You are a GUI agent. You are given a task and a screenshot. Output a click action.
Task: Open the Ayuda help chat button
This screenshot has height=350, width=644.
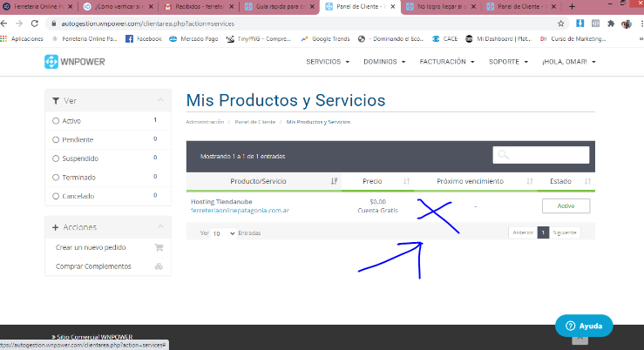coord(584,326)
